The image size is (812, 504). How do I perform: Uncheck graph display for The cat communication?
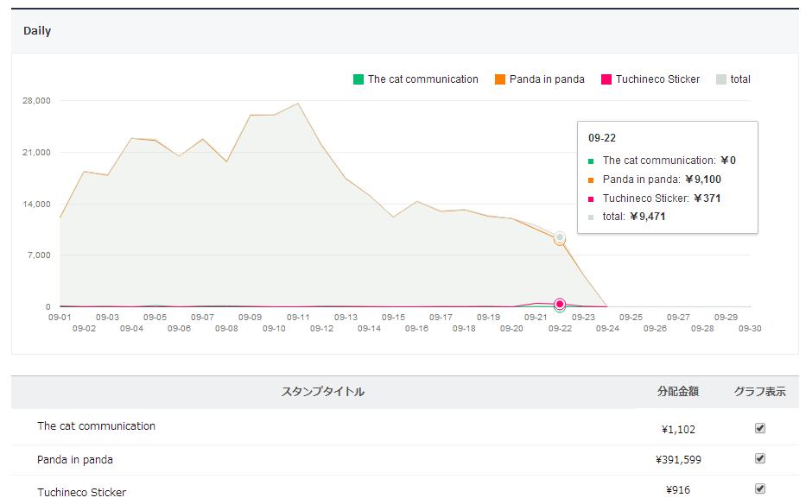(760, 428)
